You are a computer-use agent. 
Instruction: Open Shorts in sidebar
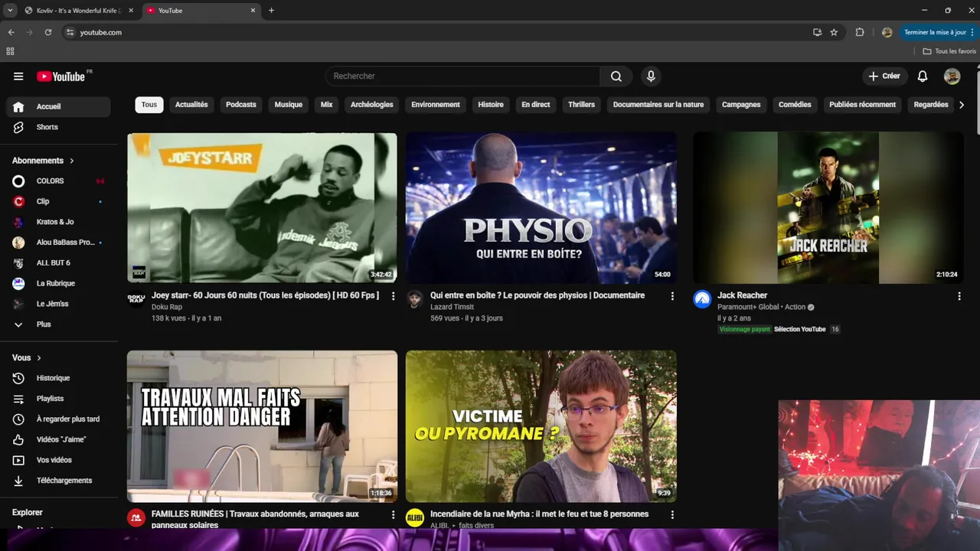(x=58, y=127)
